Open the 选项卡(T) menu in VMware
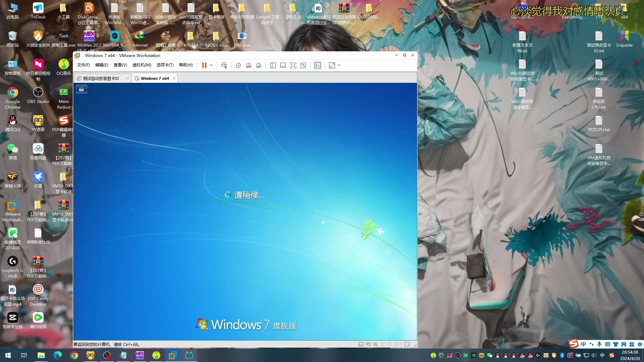Screen dimensions: 644x362 tap(165, 65)
